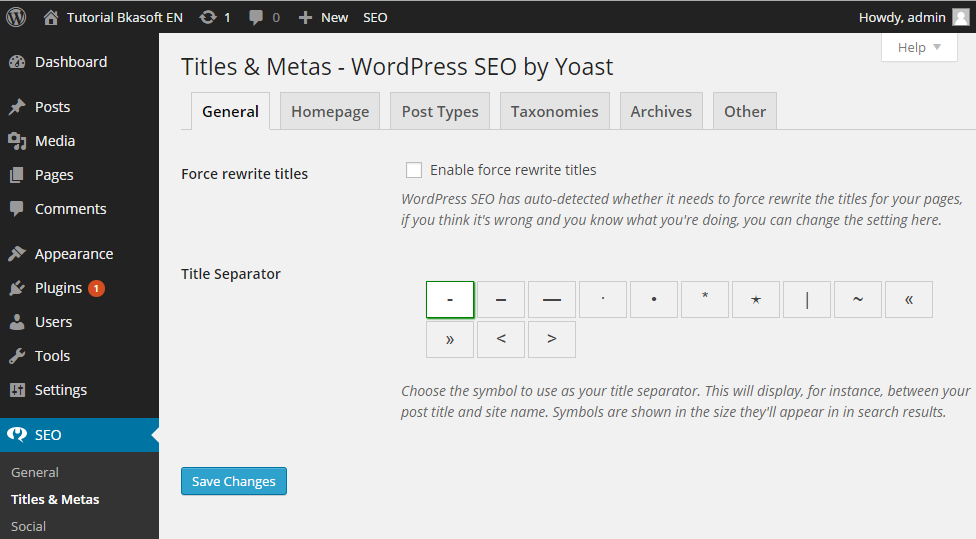Open the New content dropdown
Viewport: 976px width, 539px height.
point(323,17)
